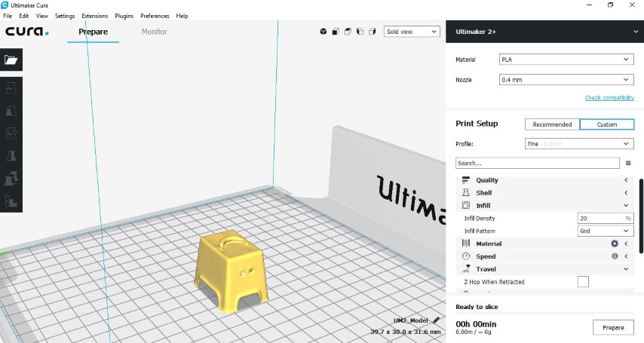
Task: Click the Prepare slice button
Action: [x=613, y=328]
